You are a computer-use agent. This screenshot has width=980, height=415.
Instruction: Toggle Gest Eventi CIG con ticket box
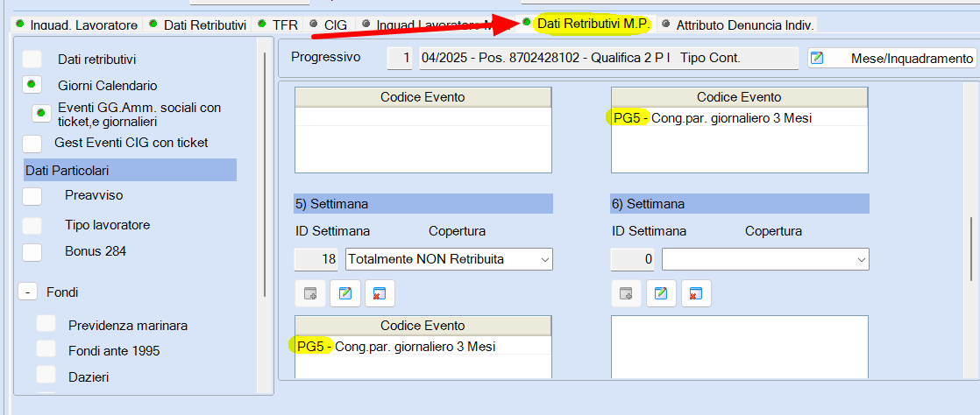pyautogui.click(x=32, y=143)
